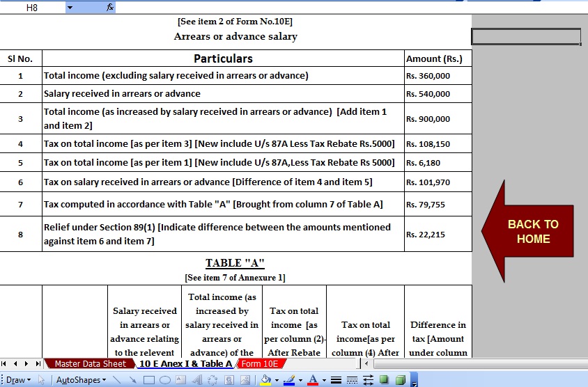The width and height of the screenshot is (588, 387).
Task: Open Dash Style options
Action: (x=352, y=380)
